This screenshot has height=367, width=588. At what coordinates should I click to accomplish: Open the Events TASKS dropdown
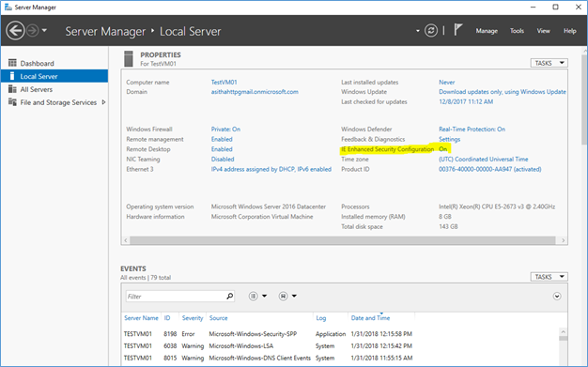pos(549,277)
